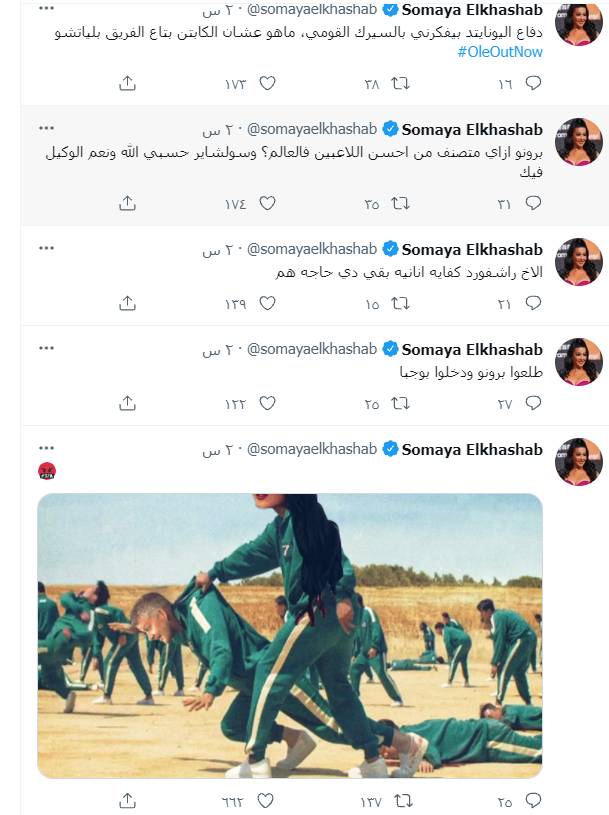Viewport: 609px width, 815px height.
Task: Reply to the tweet with 27 replies
Action: tap(534, 403)
